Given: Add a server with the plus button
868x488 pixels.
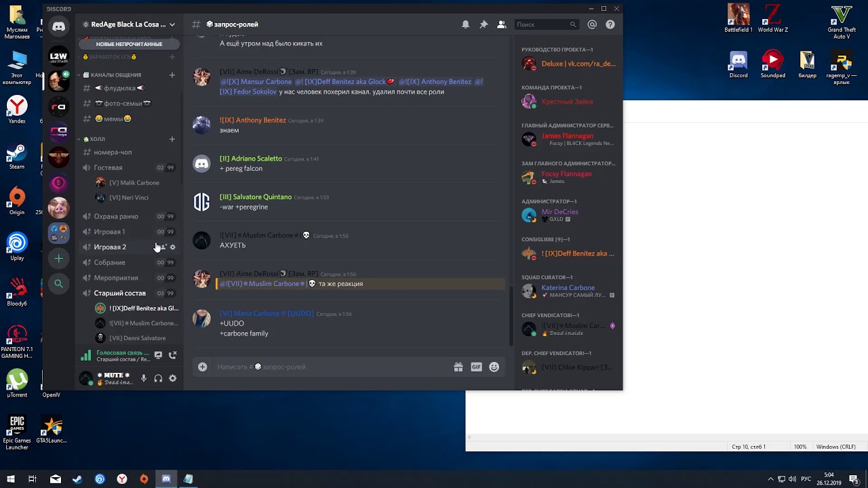Looking at the screenshot, I should (x=59, y=258).
